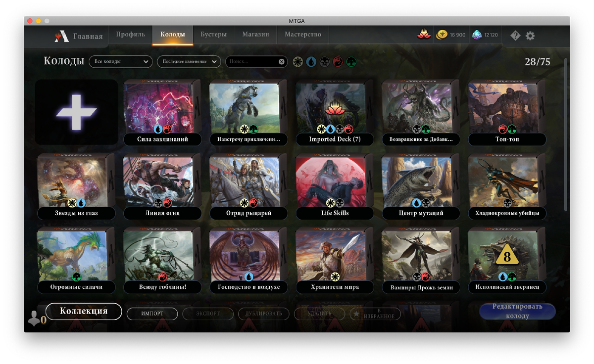
Task: Switch to the Колоды tab
Action: (x=173, y=35)
